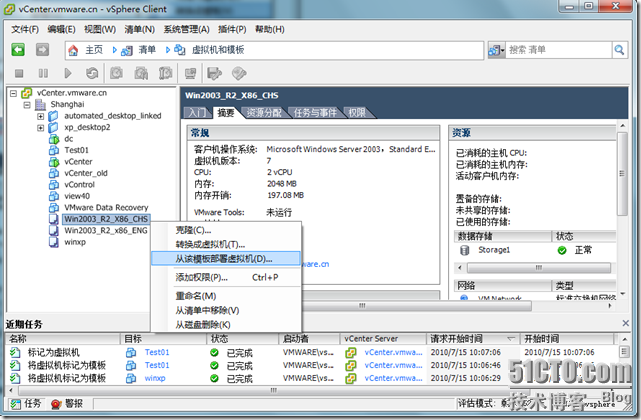
Task: Switch to the 任务与事件 tab
Action: 315,113
